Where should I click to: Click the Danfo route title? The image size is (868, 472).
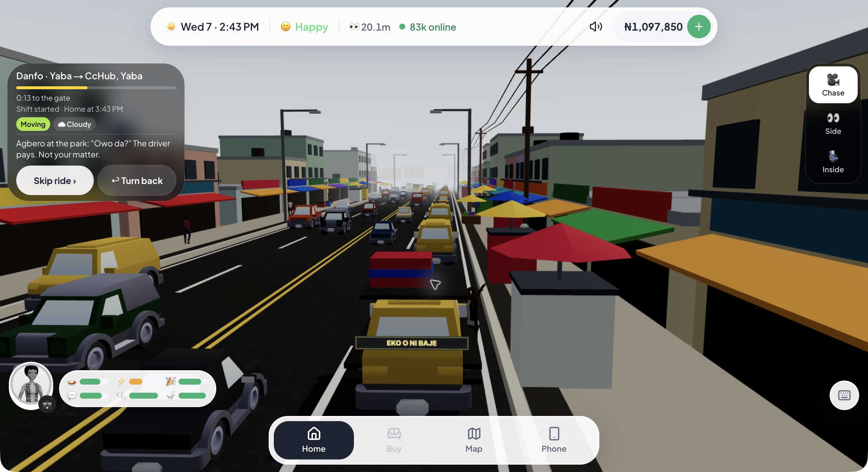[x=79, y=76]
